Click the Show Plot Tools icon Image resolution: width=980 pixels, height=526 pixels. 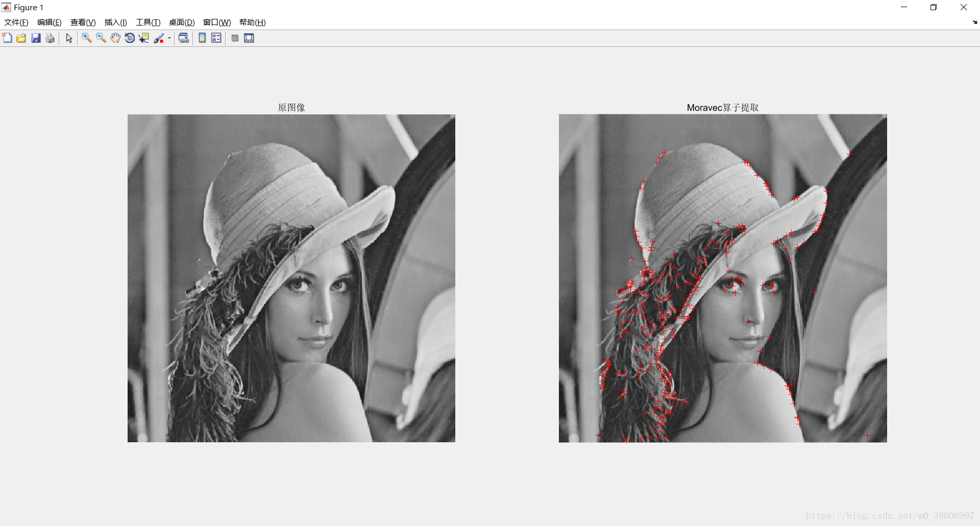(249, 38)
